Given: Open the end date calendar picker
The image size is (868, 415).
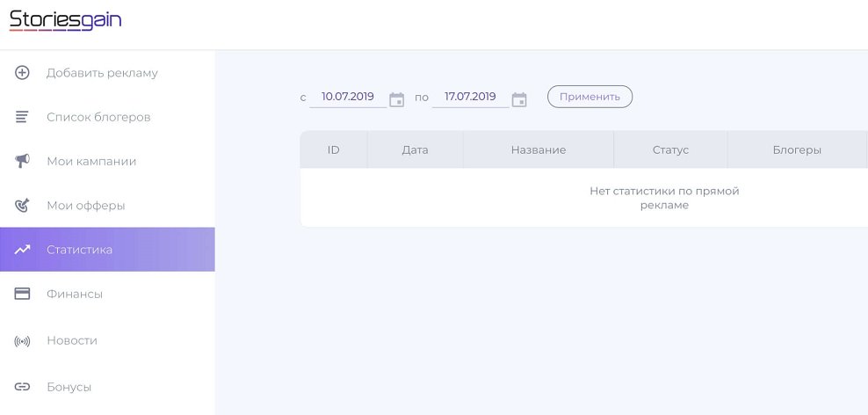Looking at the screenshot, I should (519, 98).
